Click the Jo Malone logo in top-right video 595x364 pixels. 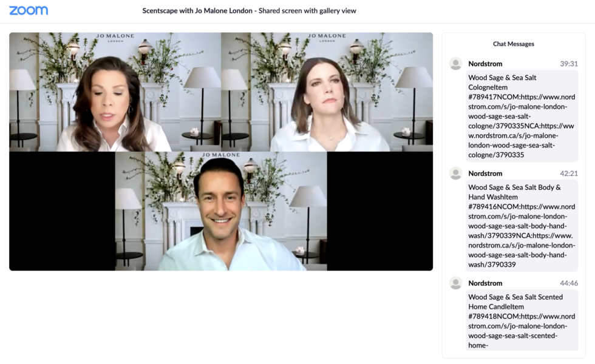327,37
